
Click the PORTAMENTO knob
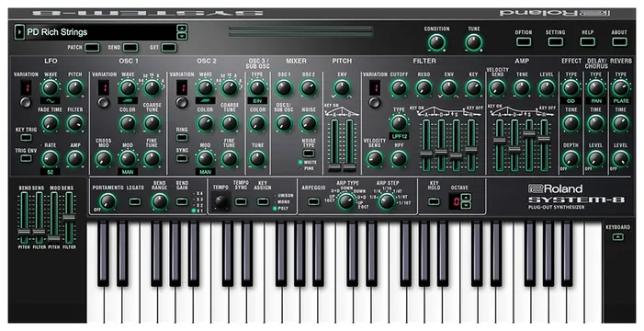[x=108, y=201]
